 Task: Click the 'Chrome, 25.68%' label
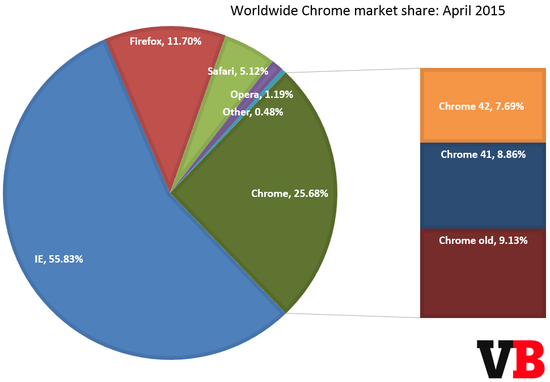(290, 193)
